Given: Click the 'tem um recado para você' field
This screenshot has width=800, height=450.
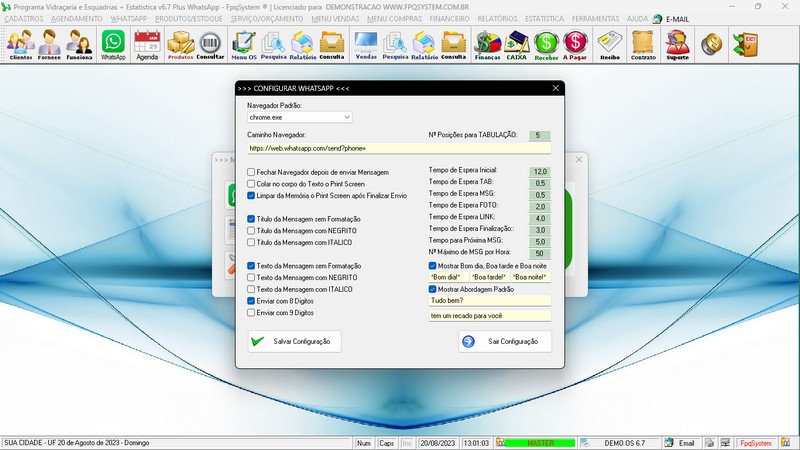Looking at the screenshot, I should (490, 316).
